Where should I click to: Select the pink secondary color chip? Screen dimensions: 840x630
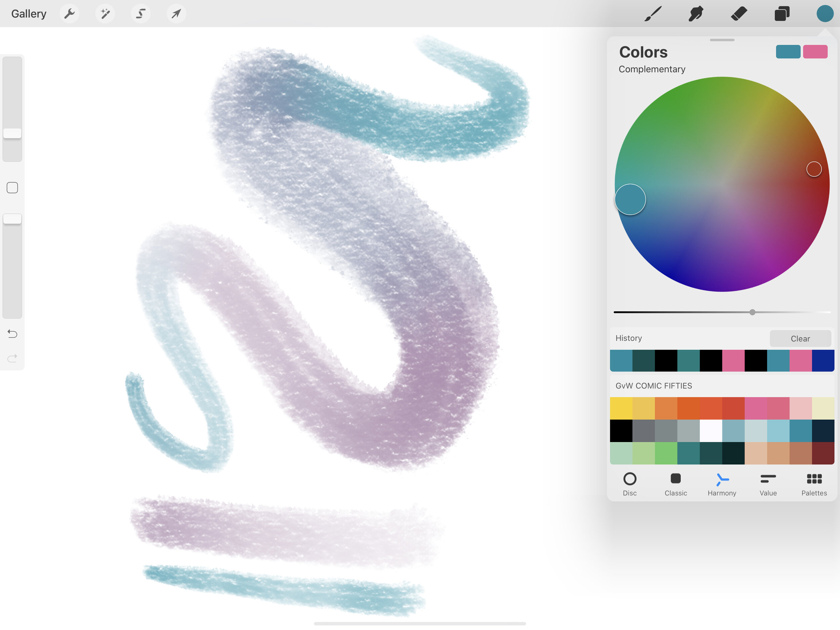(815, 52)
